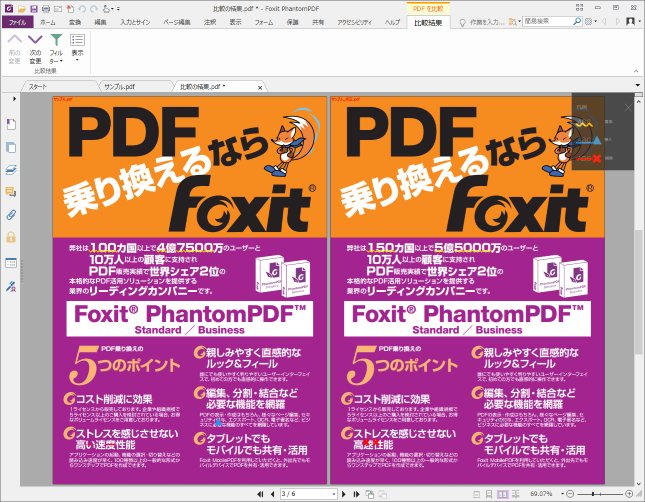Close the comparison legend overlay panel

[x=628, y=108]
